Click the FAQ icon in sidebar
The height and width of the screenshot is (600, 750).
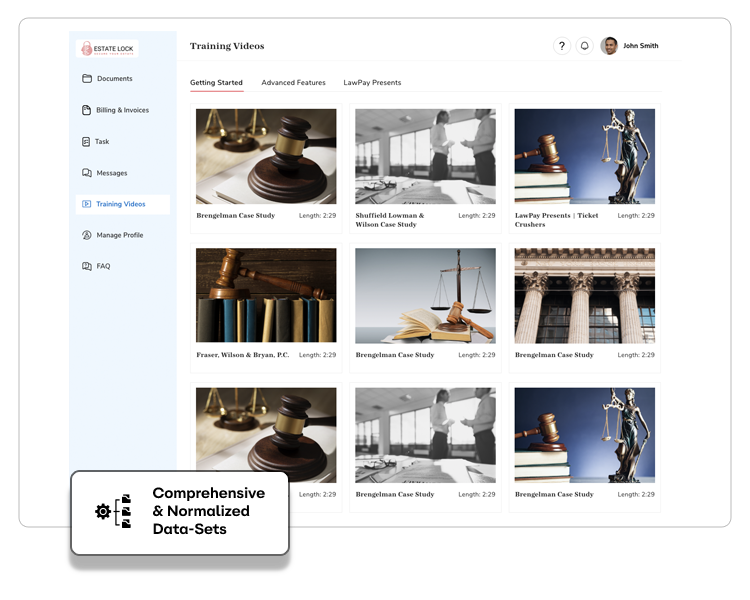click(x=87, y=266)
